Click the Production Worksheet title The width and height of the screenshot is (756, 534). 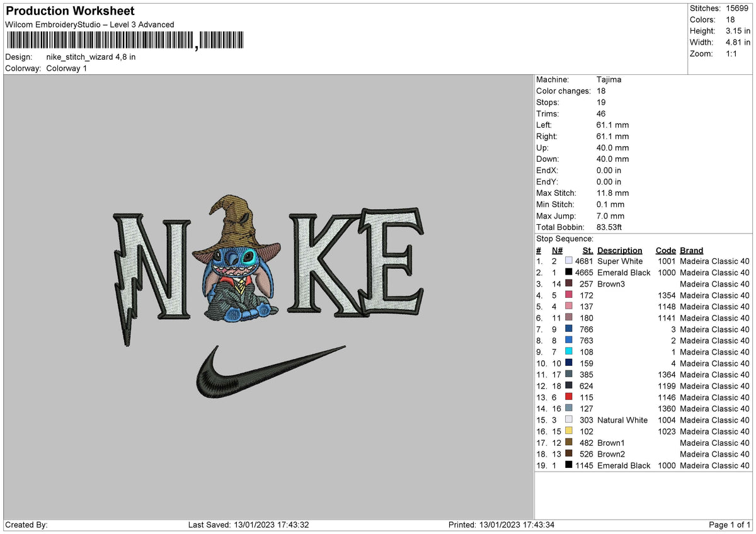(70, 11)
